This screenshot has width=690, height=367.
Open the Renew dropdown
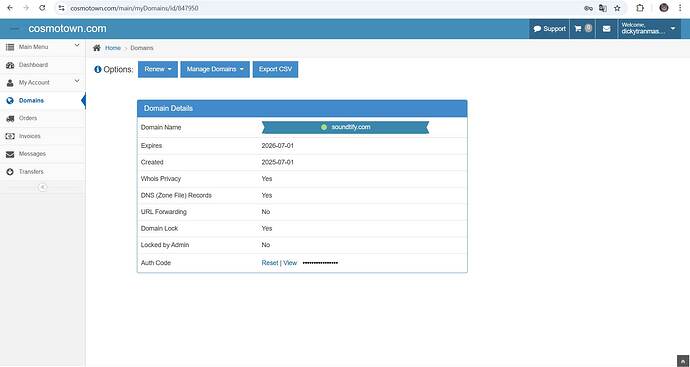click(158, 69)
